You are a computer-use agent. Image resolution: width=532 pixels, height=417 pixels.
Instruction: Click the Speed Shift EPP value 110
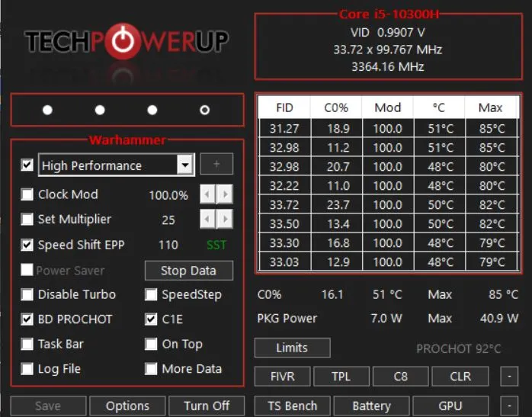168,245
